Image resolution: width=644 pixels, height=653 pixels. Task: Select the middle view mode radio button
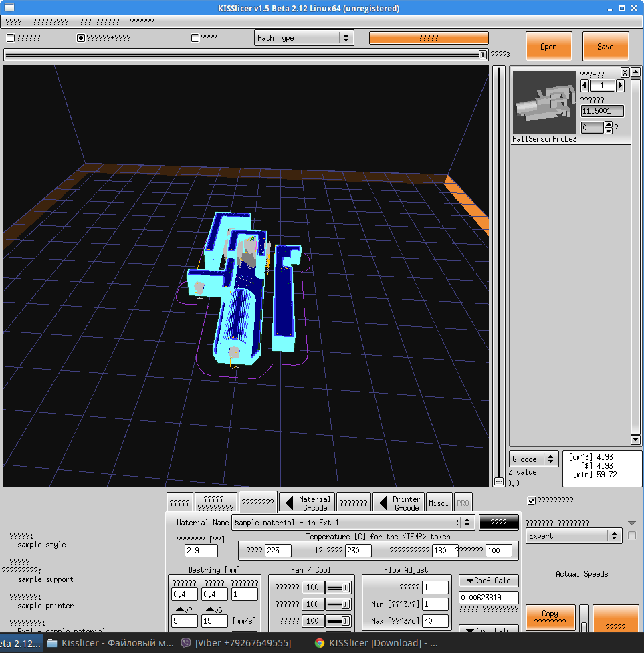tap(81, 38)
